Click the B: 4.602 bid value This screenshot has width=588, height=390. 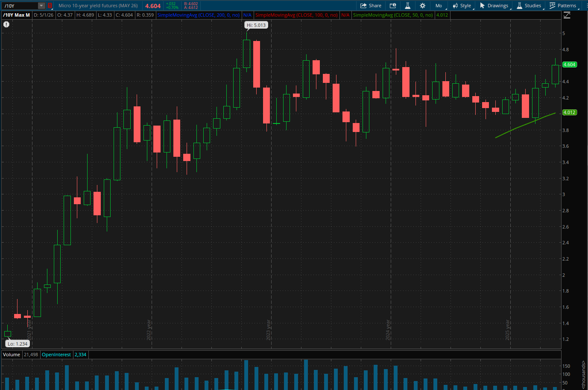pyautogui.click(x=191, y=4)
